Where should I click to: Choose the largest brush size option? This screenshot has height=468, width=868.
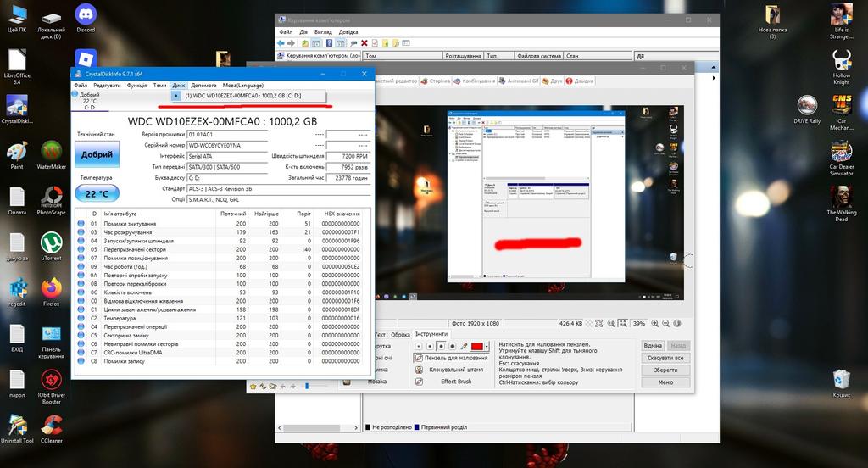453,346
